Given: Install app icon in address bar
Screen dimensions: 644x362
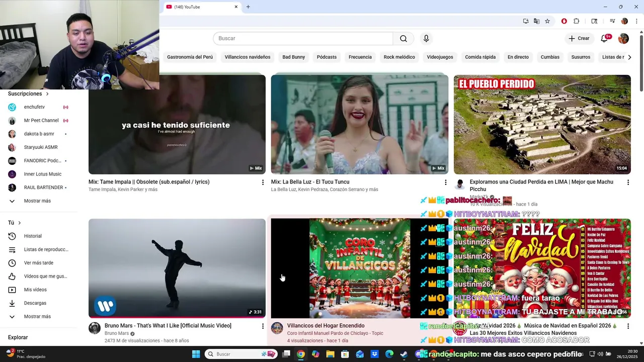Looking at the screenshot, I should pos(526,21).
